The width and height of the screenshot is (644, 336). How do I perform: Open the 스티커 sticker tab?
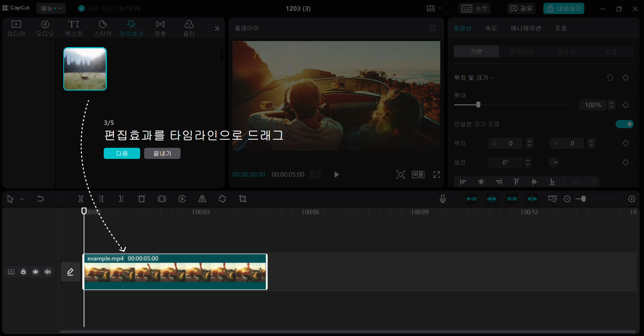click(103, 28)
